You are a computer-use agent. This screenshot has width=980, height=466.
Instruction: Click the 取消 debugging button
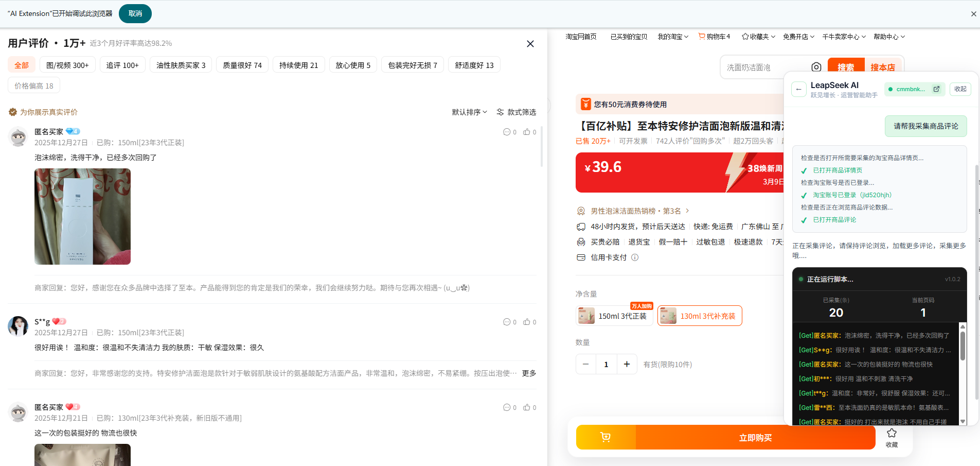click(x=135, y=13)
